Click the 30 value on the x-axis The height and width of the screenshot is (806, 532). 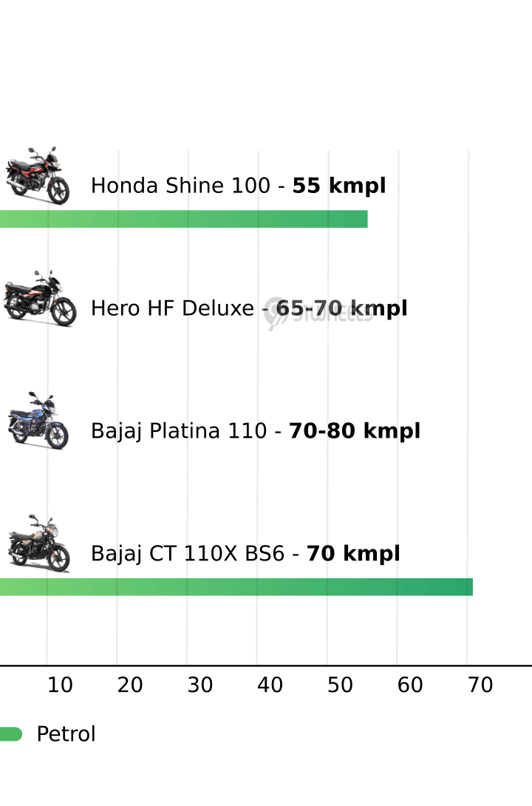(200, 685)
